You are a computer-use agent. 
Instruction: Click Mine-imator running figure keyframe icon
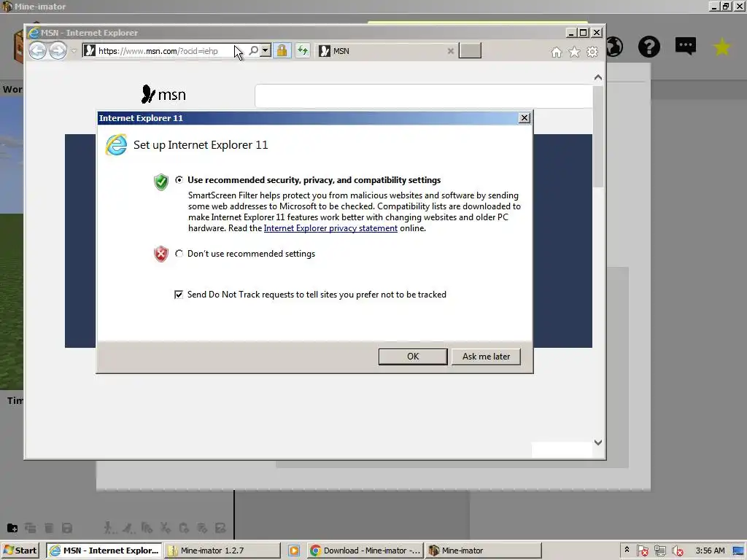pos(128,528)
